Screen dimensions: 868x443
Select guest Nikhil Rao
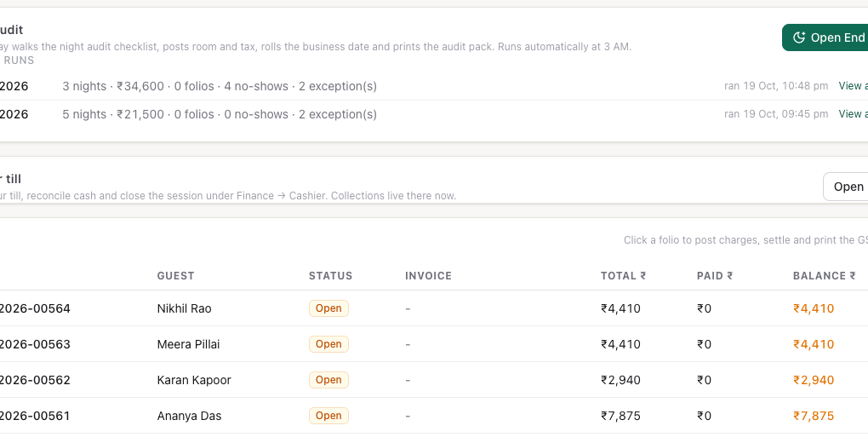click(x=185, y=308)
